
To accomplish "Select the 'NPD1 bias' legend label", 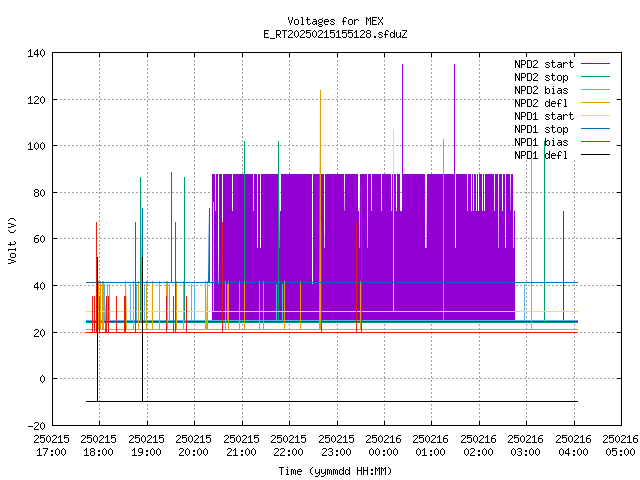I will [541, 142].
